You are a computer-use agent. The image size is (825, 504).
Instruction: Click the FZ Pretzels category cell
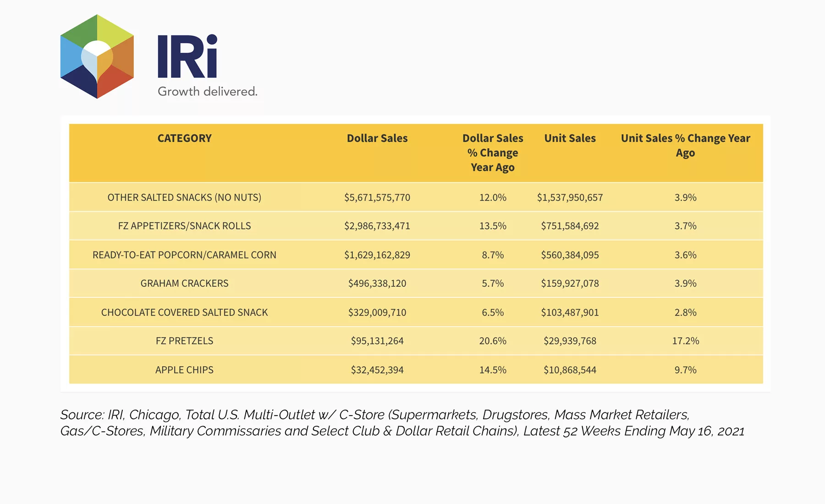pyautogui.click(x=184, y=341)
